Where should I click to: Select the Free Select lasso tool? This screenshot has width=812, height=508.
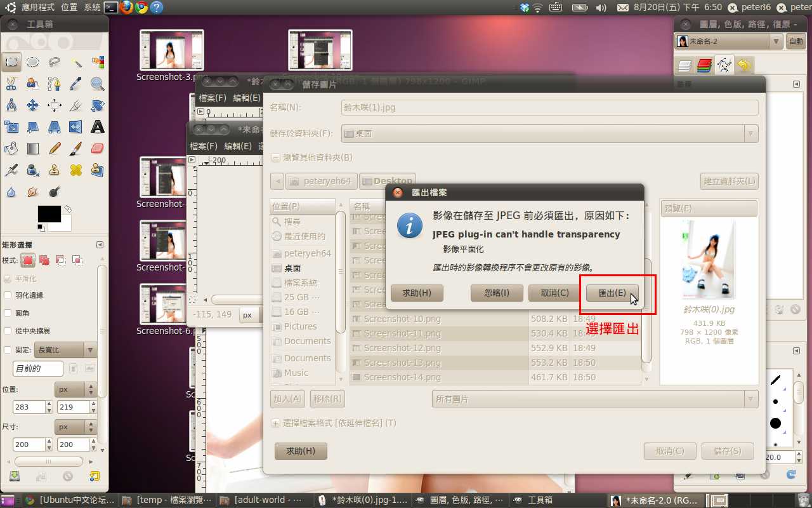[55, 62]
